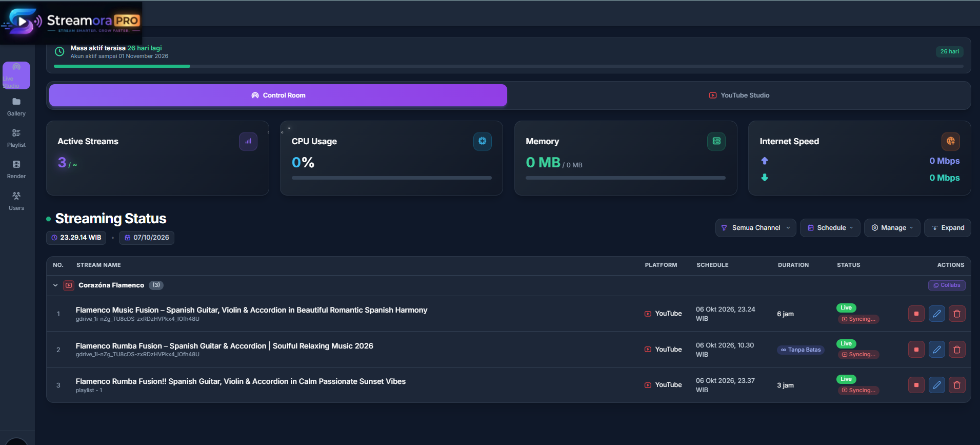Edit the Calm Passionate Sunset Vibes stream

pos(937,385)
